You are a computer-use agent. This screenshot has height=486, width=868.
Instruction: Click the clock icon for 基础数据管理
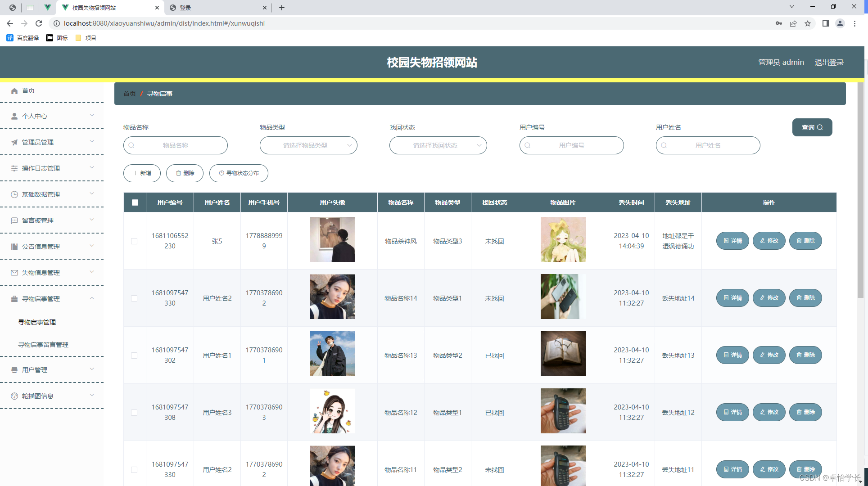pyautogui.click(x=14, y=194)
